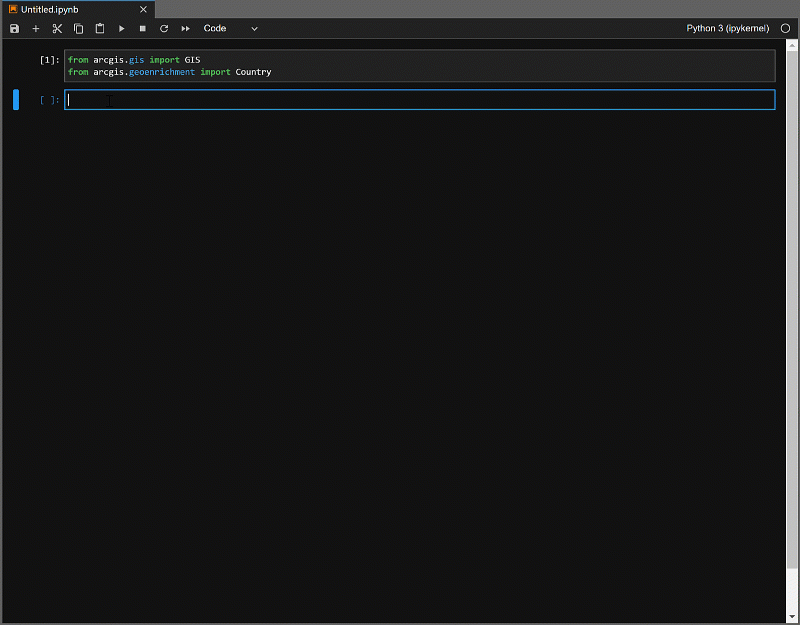
Task: Open the Code cell type dropdown
Action: pos(231,29)
